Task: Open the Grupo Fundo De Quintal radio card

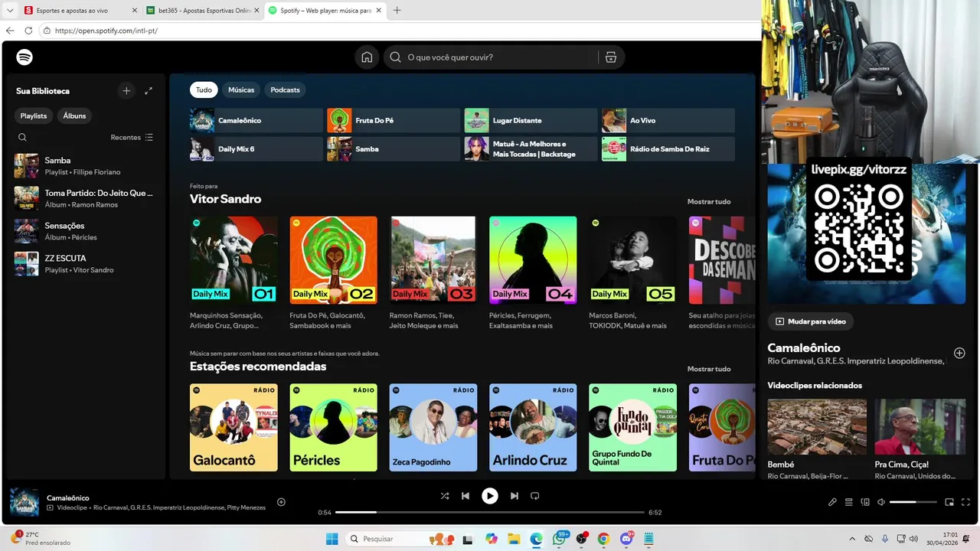Action: (632, 427)
